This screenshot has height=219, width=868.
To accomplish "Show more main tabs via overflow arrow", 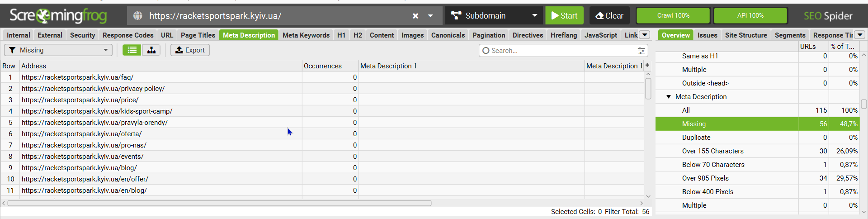I will pos(645,35).
